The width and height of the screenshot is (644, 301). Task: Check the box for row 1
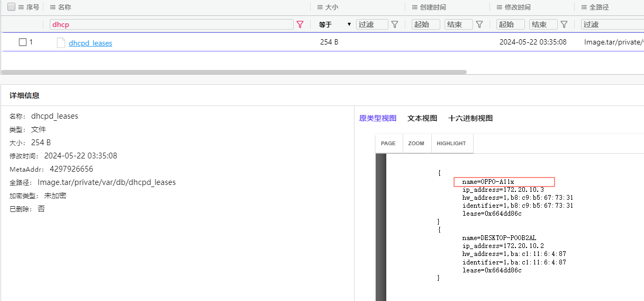click(x=23, y=42)
